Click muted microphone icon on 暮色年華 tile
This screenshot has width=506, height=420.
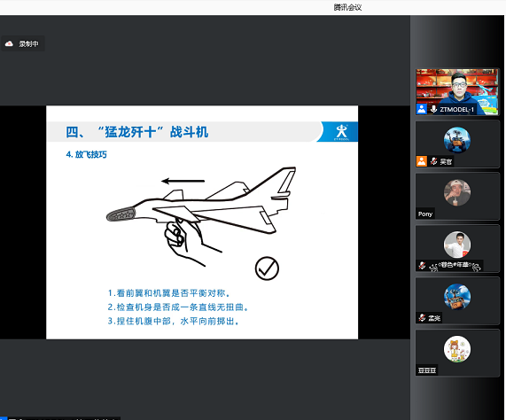(422, 266)
